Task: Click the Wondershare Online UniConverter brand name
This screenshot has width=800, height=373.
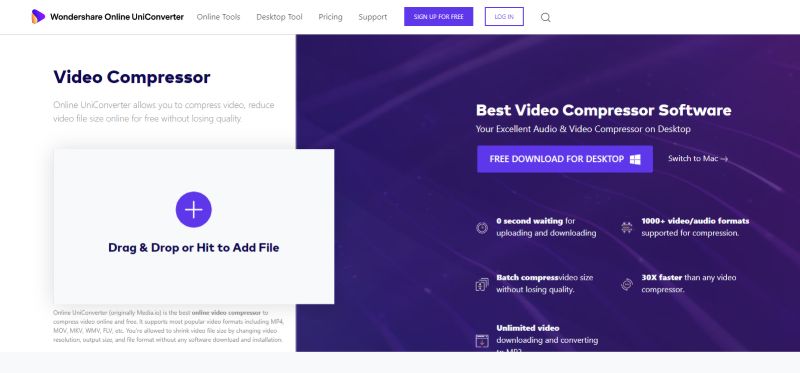Action: [x=117, y=17]
